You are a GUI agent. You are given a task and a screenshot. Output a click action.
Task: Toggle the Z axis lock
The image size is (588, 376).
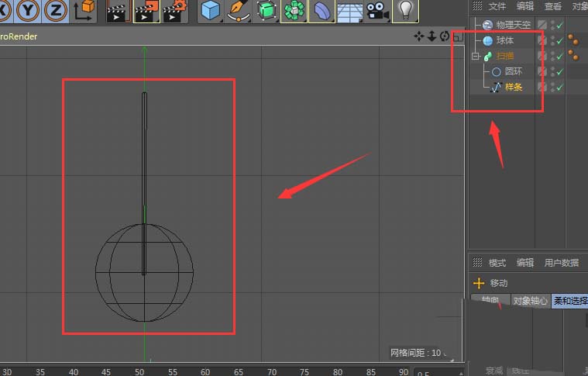coord(56,10)
